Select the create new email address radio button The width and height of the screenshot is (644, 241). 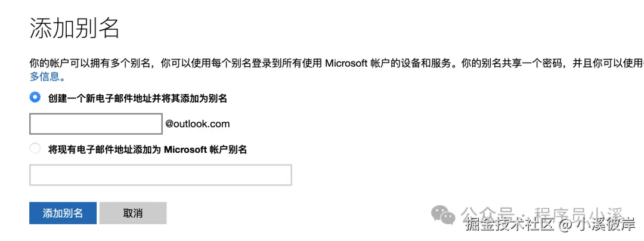coord(35,97)
